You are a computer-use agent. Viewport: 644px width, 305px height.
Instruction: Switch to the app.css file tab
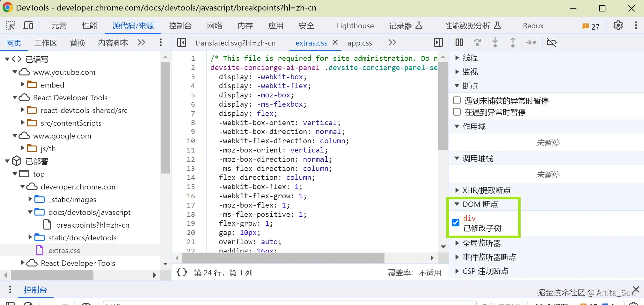click(360, 43)
